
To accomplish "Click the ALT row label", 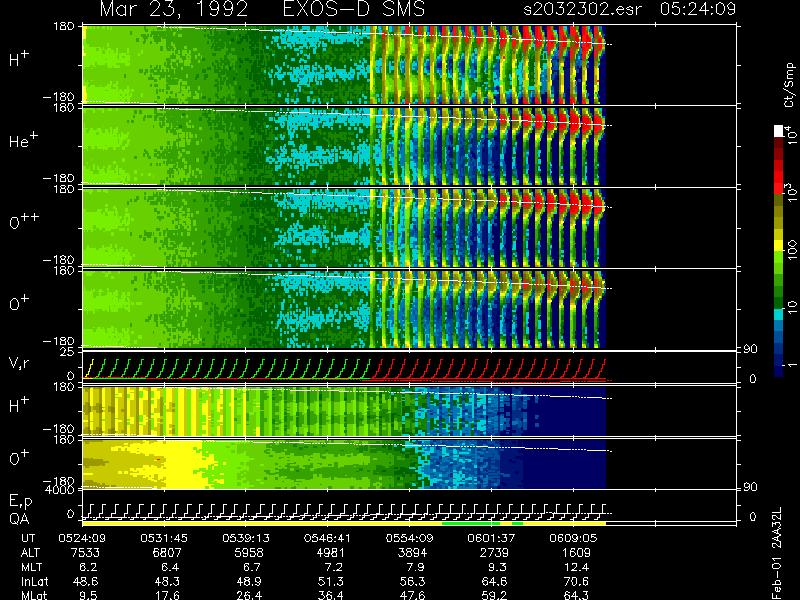I will coord(31,553).
